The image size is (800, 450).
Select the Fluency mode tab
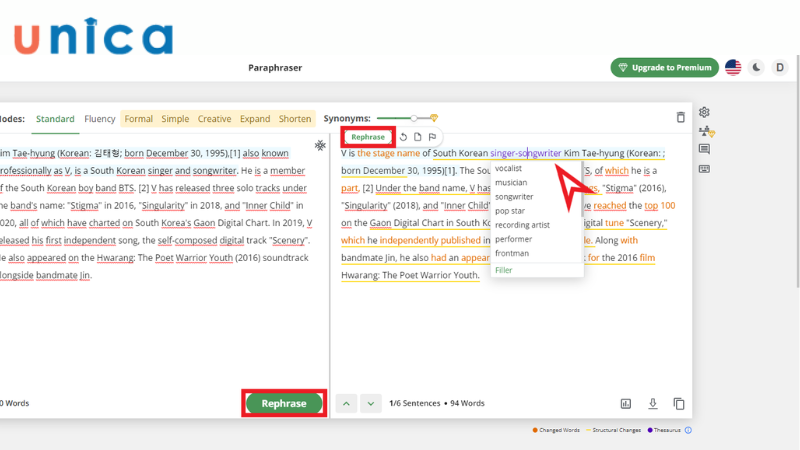point(99,119)
